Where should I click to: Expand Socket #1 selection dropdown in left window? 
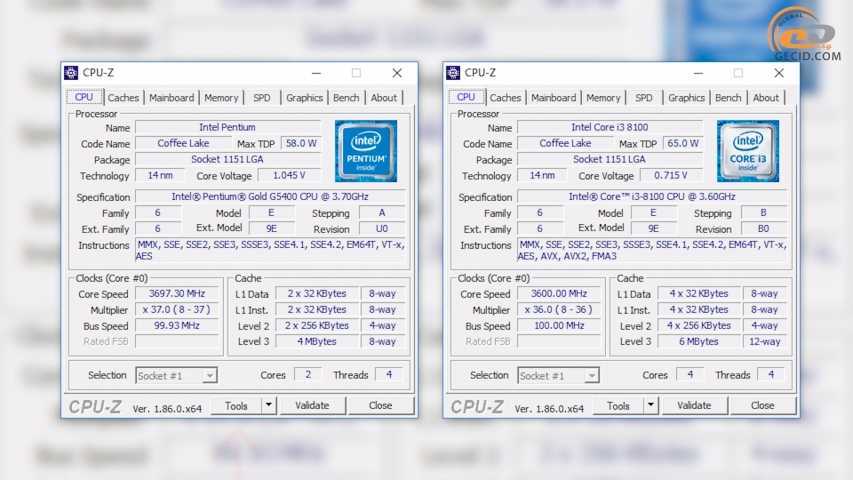click(x=209, y=376)
